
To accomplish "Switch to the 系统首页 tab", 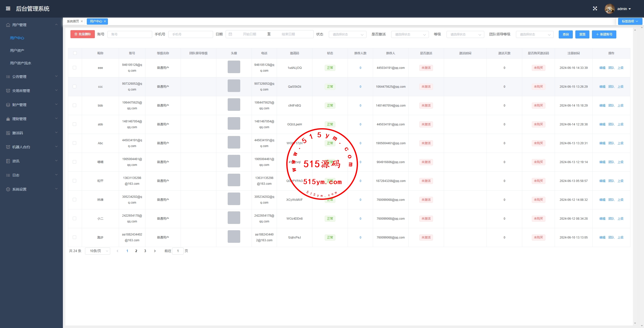I will (x=73, y=21).
